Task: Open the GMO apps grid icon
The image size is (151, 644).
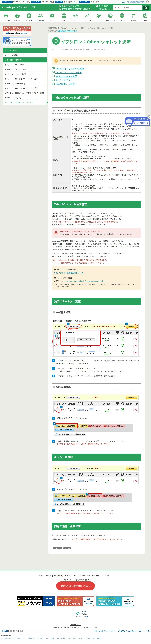Action: point(123,2)
